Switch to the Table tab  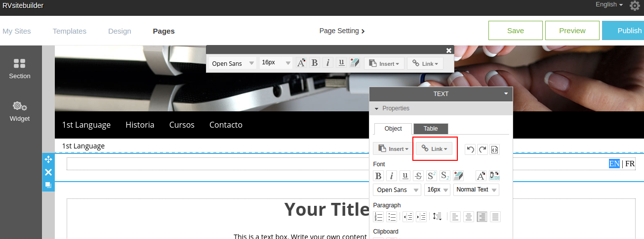pos(431,129)
